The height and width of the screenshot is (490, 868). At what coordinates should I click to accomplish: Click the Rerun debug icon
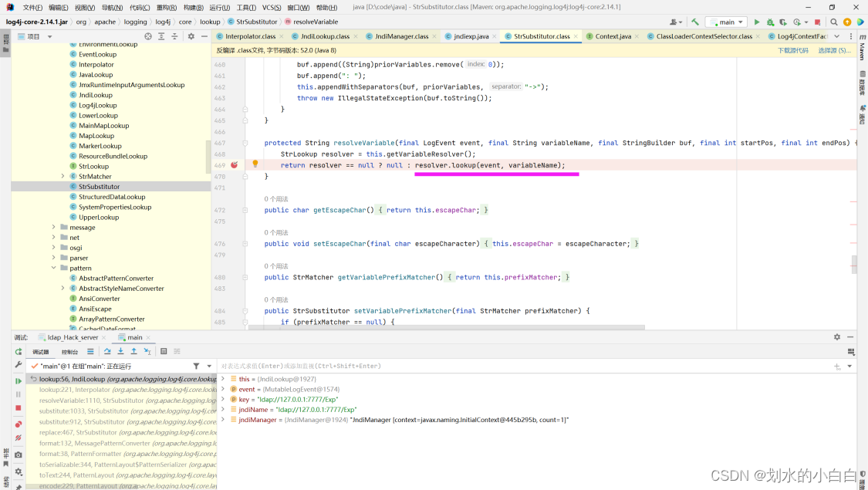[x=19, y=352]
